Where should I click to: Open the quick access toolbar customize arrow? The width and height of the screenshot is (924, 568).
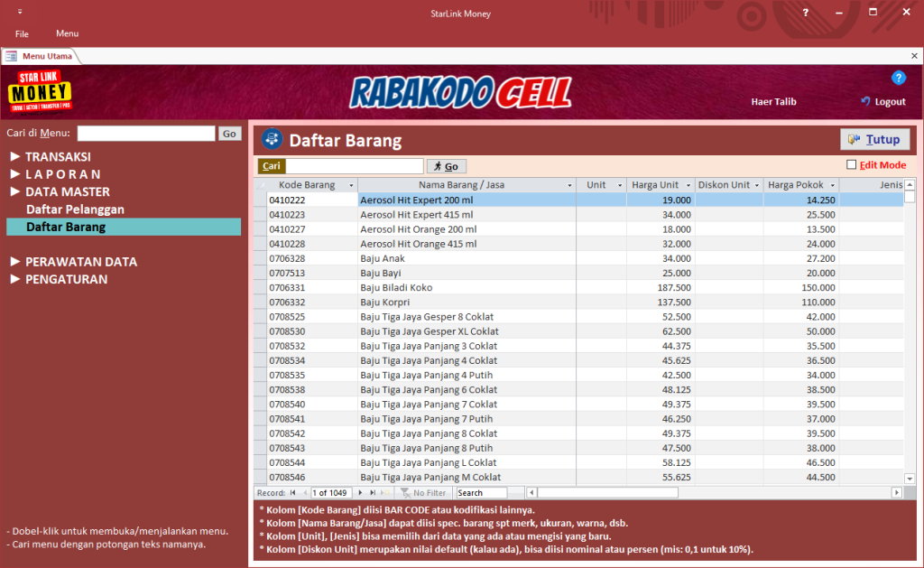click(x=20, y=12)
